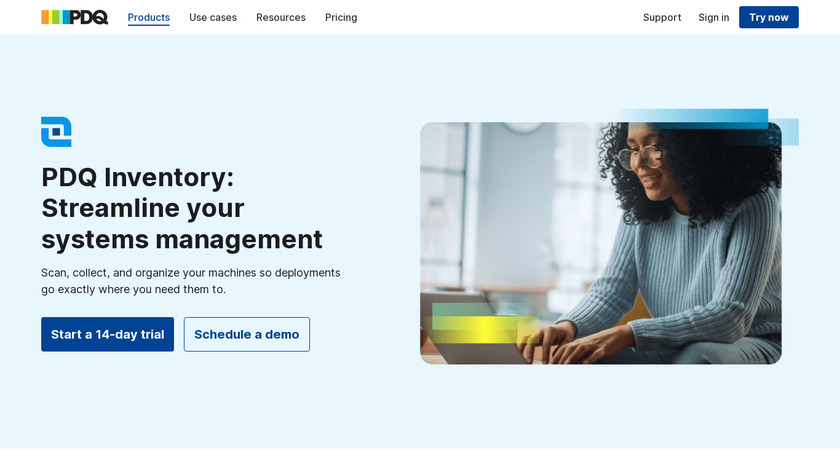840x472 pixels.
Task: Click the Try now button
Action: 768,17
